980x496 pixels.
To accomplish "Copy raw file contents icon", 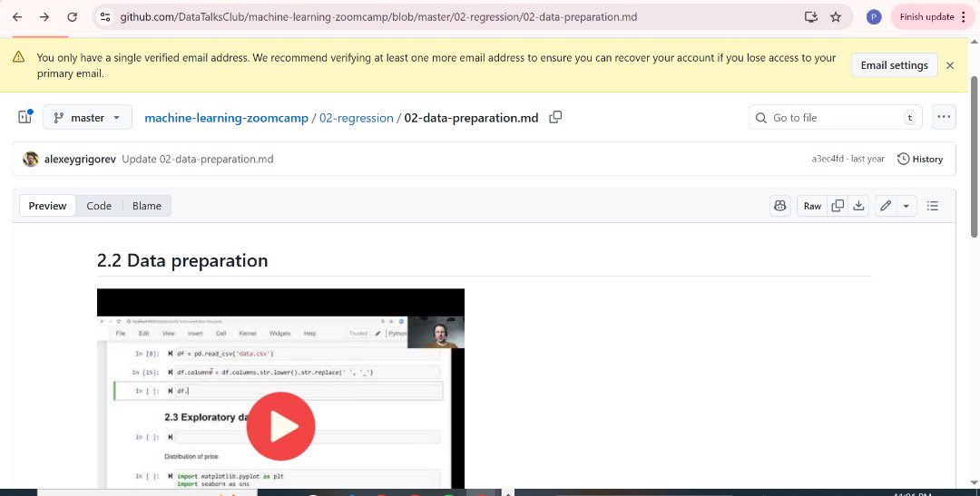I will click(838, 206).
